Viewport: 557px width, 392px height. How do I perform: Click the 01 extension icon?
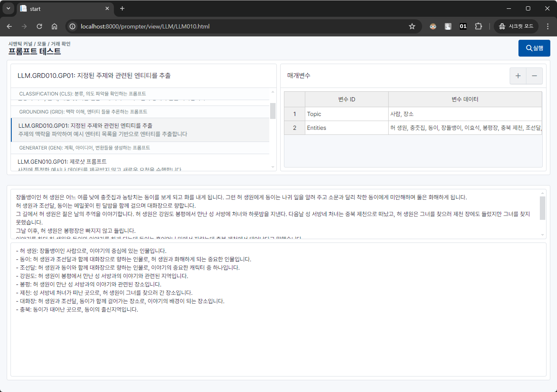click(x=463, y=26)
